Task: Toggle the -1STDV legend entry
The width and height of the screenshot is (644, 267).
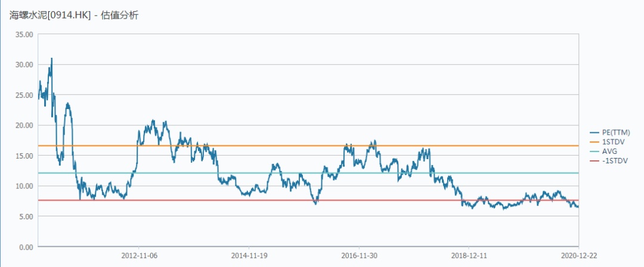Action: [x=609, y=160]
